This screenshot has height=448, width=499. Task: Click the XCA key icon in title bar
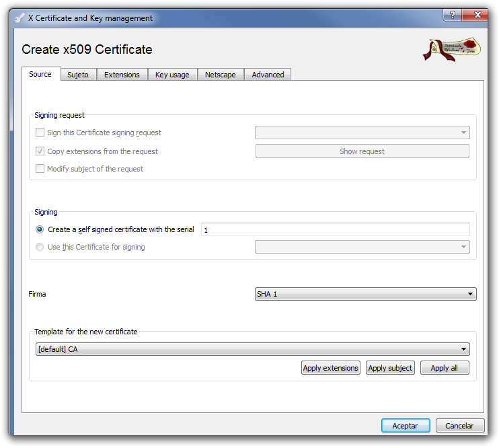pos(22,18)
